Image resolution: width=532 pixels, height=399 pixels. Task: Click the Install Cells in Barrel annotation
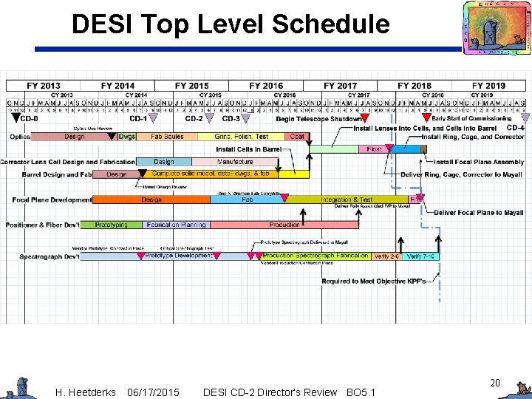pyautogui.click(x=249, y=149)
